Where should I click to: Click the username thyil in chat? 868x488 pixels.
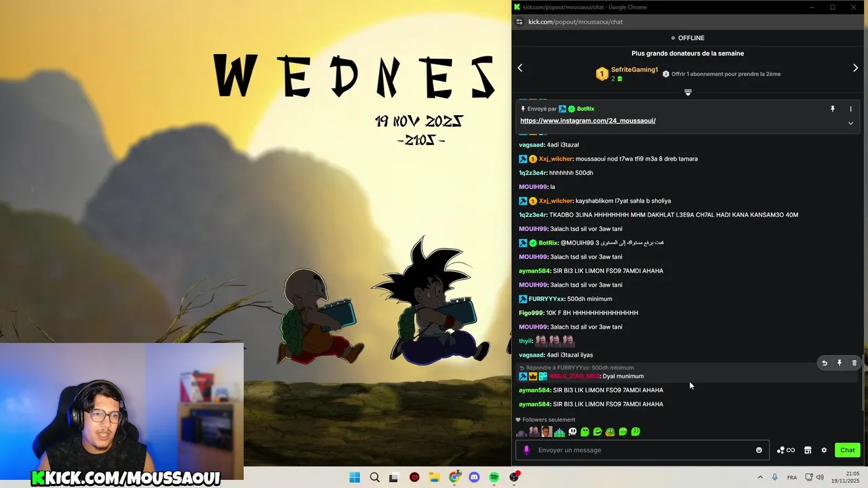click(x=526, y=341)
